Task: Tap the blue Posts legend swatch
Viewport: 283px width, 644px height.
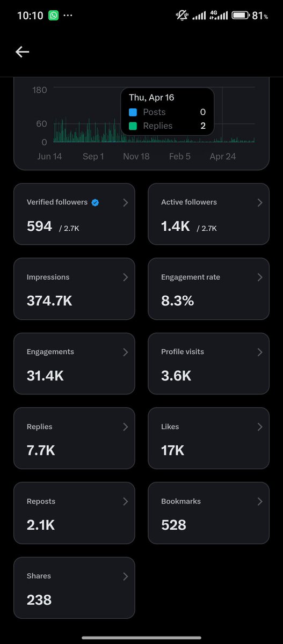Action: 134,112
